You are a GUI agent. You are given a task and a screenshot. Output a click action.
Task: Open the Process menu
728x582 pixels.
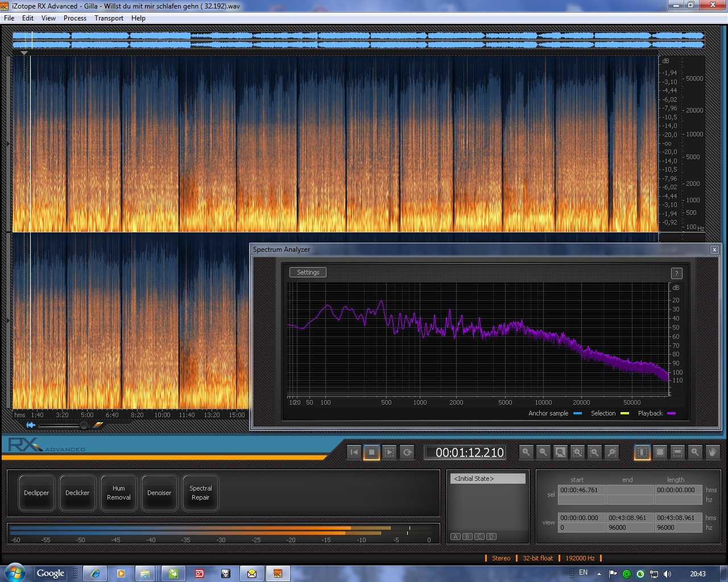coord(75,18)
